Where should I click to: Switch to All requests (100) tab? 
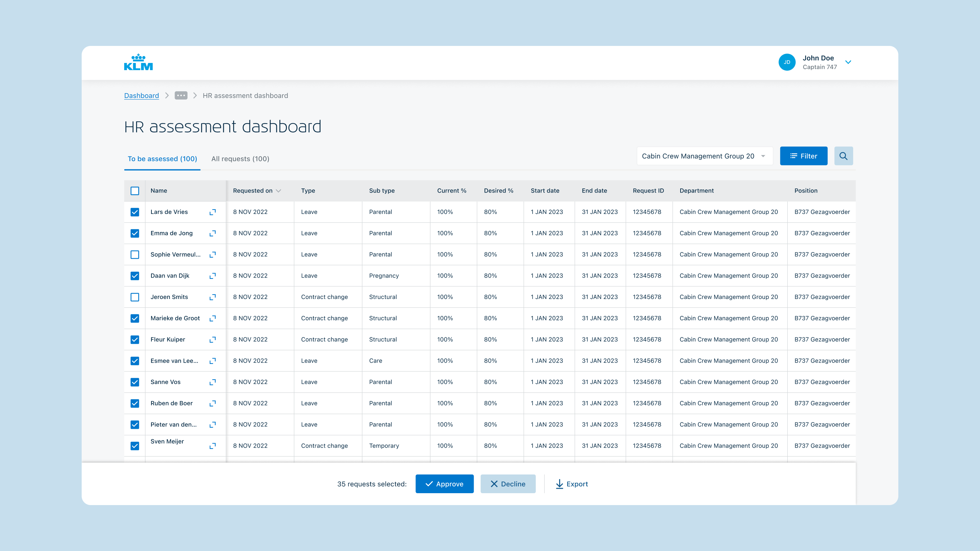click(x=240, y=159)
